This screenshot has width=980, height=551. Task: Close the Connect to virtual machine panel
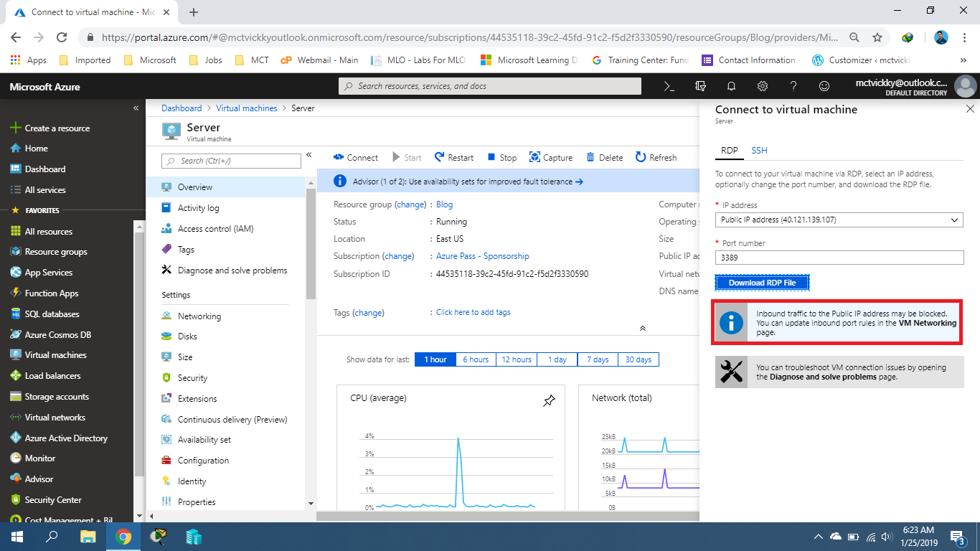[x=970, y=109]
